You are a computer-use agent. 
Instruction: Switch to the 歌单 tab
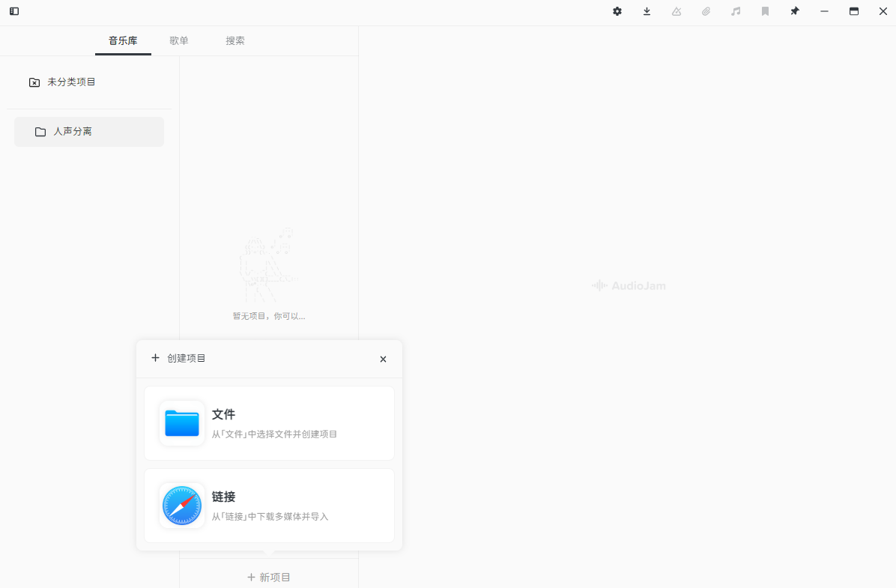179,40
